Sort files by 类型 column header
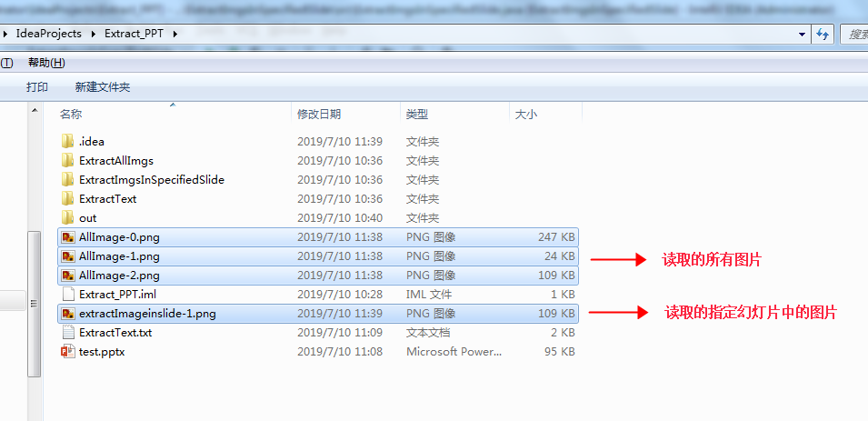Image resolution: width=868 pixels, height=421 pixels. coord(417,114)
